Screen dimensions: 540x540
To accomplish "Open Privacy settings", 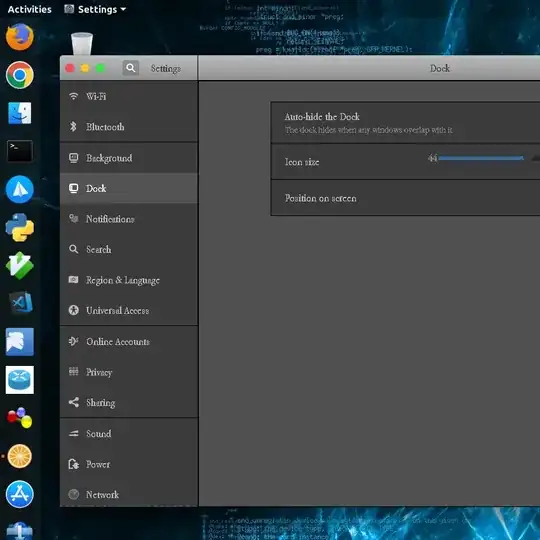I will 129,372.
